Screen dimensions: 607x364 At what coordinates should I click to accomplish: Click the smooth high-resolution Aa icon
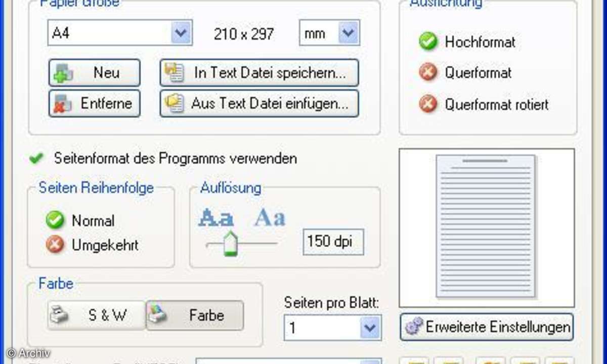tap(270, 218)
